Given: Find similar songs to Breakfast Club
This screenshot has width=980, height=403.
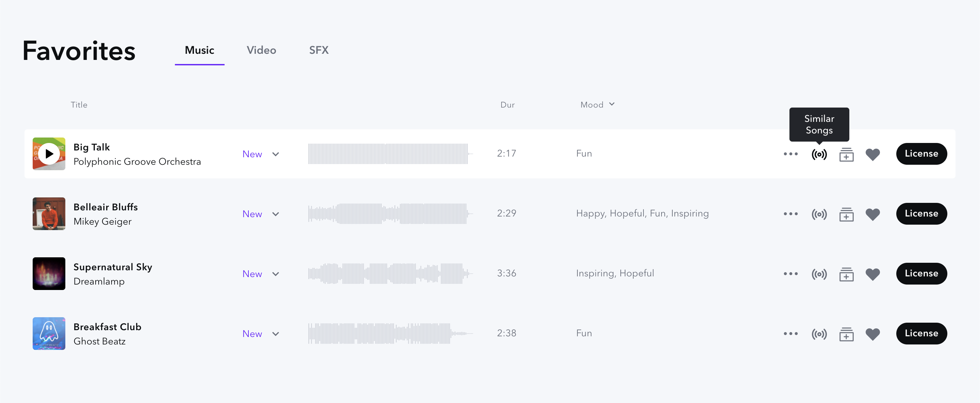Looking at the screenshot, I should tap(819, 334).
